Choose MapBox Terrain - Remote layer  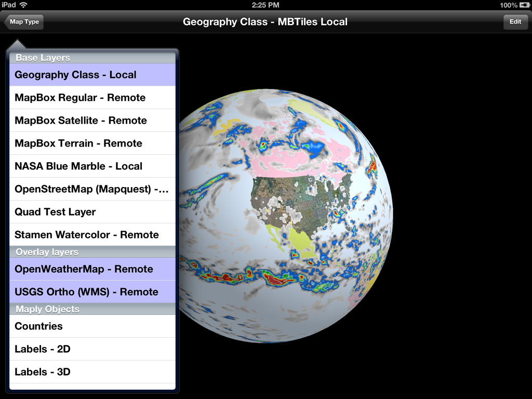pos(92,143)
